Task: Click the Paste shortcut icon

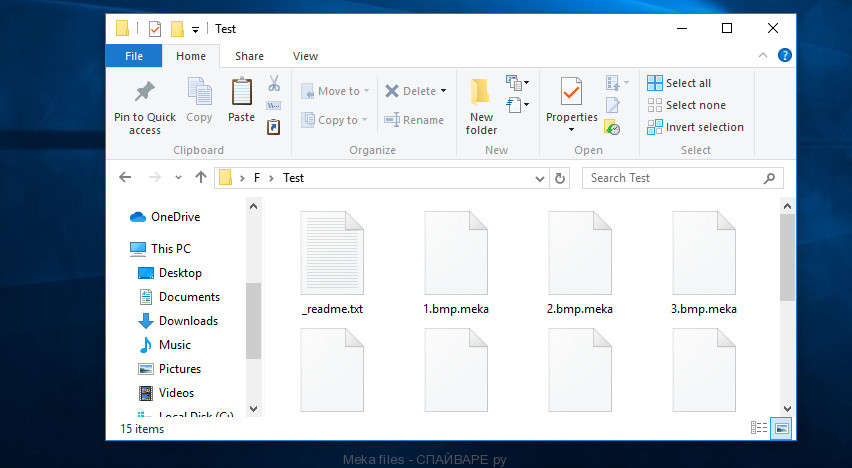Action: click(273, 127)
